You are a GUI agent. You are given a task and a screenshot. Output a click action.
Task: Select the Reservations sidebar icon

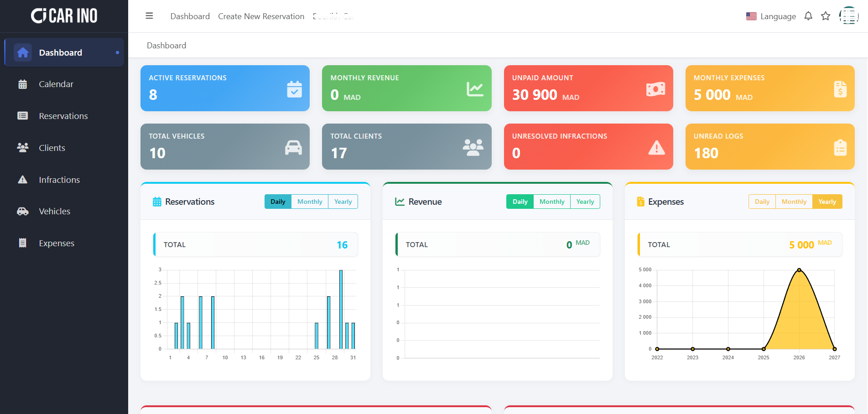point(23,116)
